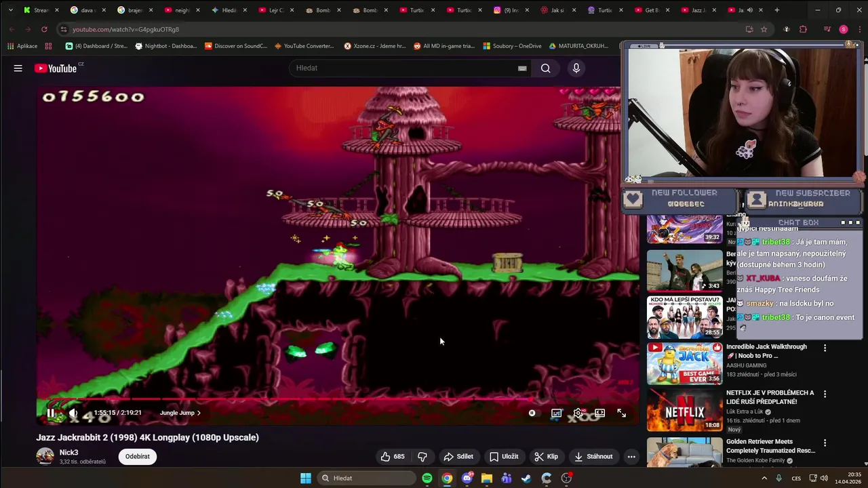Open the Incredible Jack Walkthrough thumbnail

coord(684,364)
